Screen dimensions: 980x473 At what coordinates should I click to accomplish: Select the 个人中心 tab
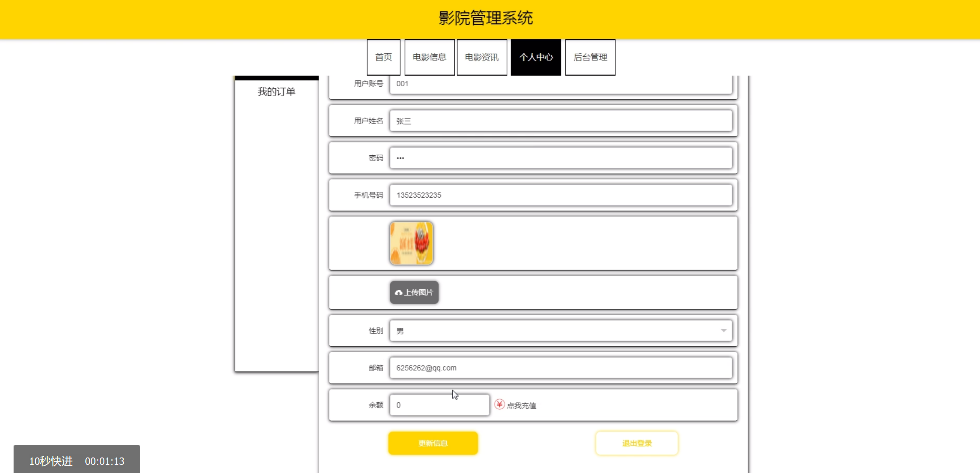[x=535, y=57]
